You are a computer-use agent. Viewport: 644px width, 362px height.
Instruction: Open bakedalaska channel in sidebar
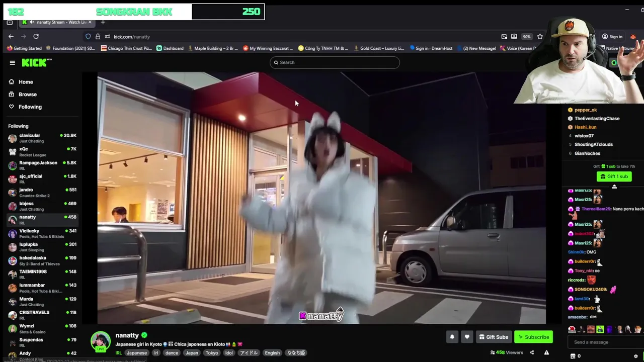tap(42, 260)
